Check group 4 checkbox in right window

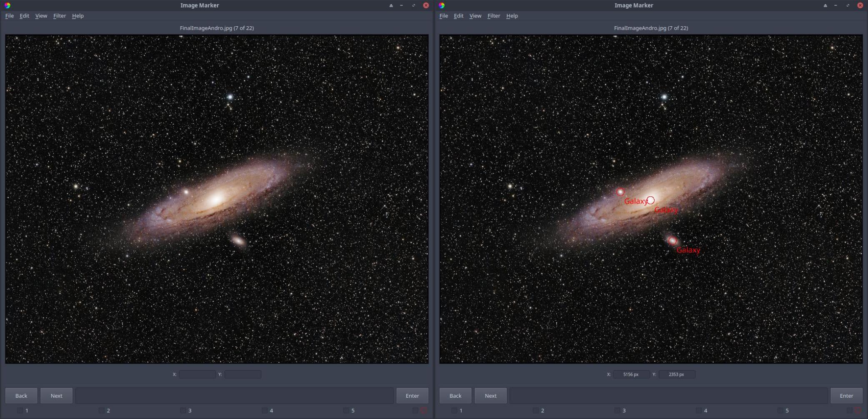pyautogui.click(x=699, y=411)
